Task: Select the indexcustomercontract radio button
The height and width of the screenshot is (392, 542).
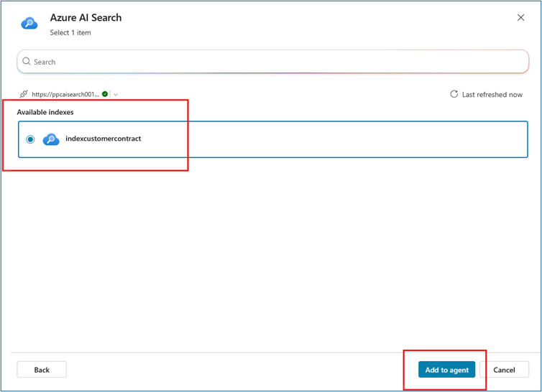Action: coord(30,139)
